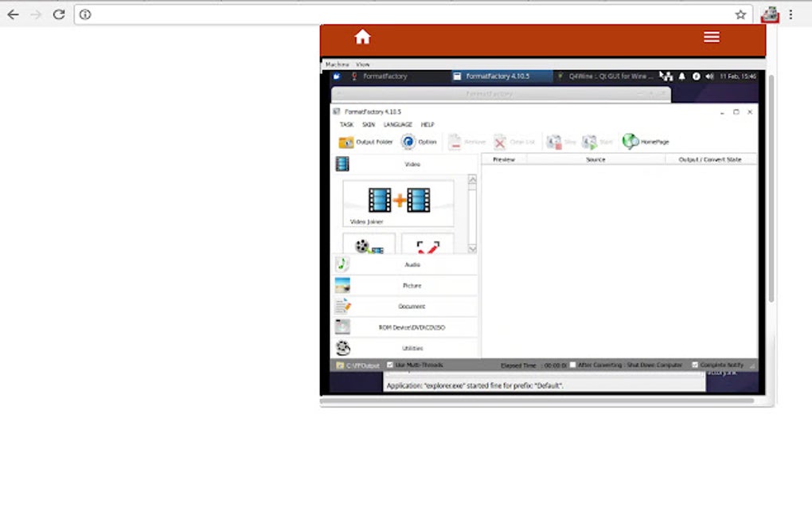Disable Complete Notify
Screen dimensions: 812x508
pyautogui.click(x=697, y=365)
